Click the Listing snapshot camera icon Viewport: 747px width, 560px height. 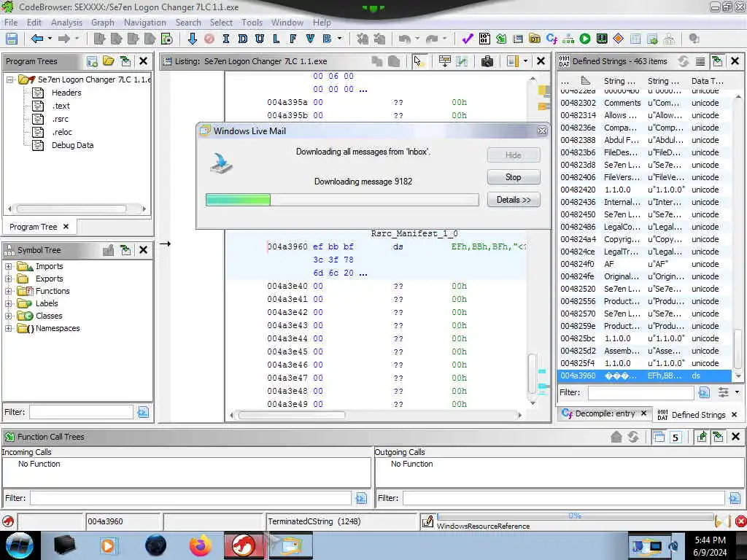(487, 61)
